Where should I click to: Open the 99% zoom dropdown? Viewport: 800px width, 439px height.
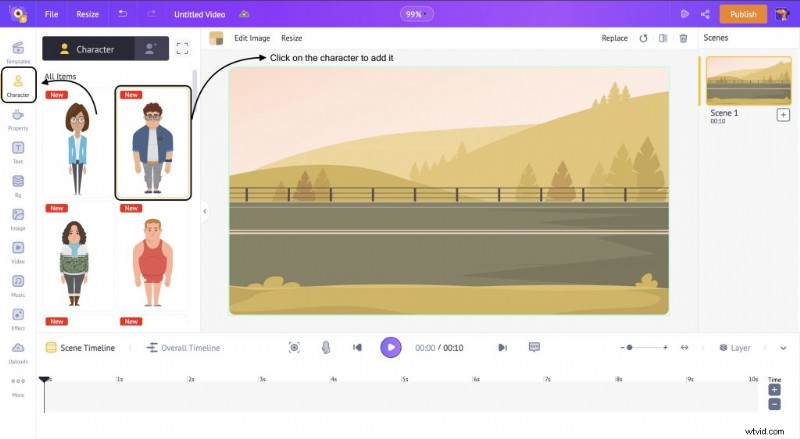click(416, 14)
